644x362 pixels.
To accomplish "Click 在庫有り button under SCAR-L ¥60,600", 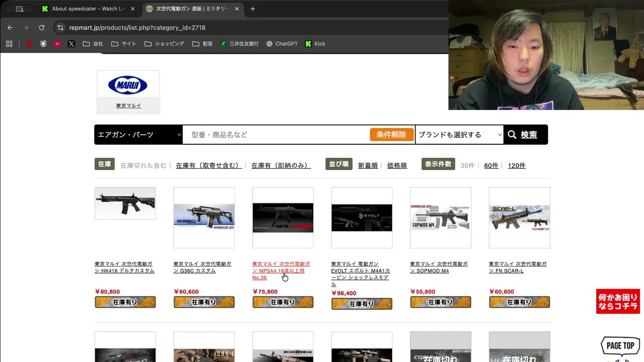I will [519, 302].
